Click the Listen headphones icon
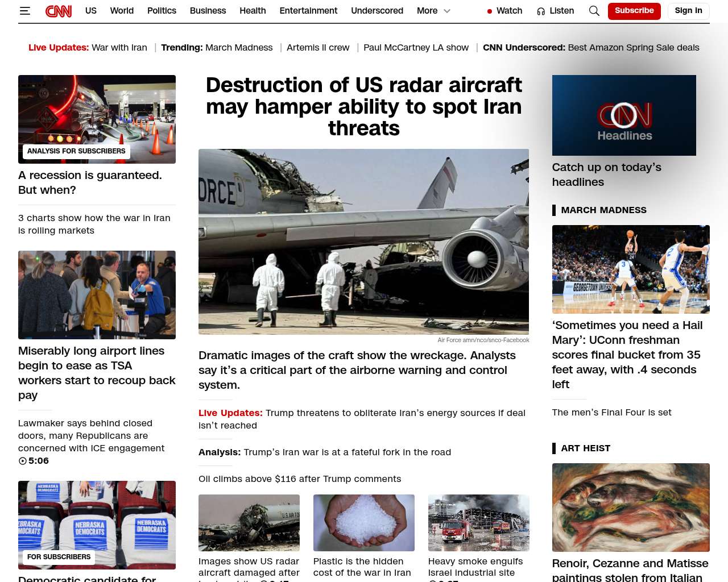 click(x=541, y=11)
